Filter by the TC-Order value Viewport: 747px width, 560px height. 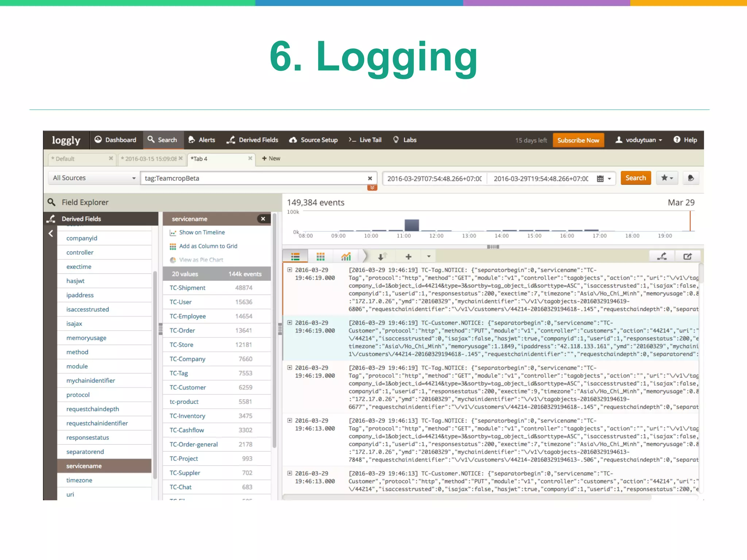[217, 331]
